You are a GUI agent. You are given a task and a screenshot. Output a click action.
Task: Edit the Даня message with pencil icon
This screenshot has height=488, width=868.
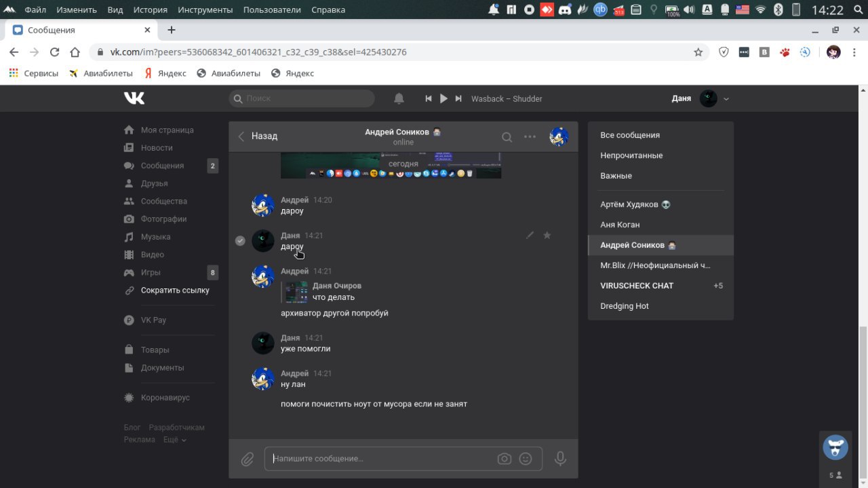(530, 236)
